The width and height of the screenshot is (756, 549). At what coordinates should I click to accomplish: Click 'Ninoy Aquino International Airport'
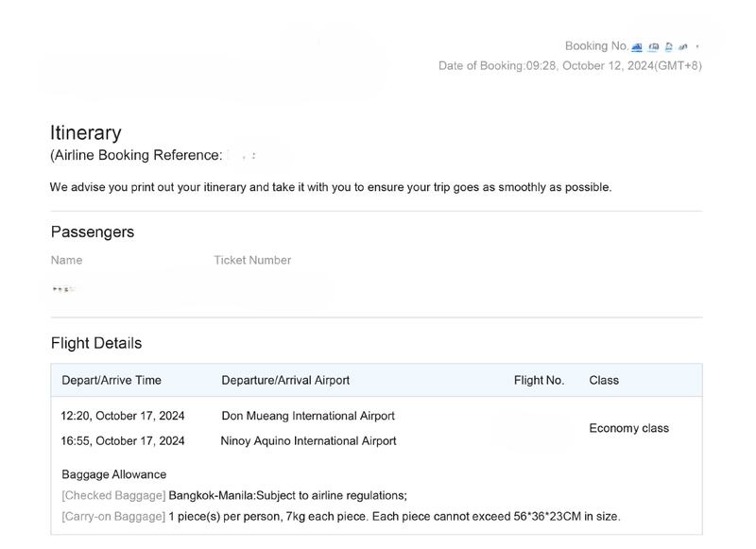point(309,441)
